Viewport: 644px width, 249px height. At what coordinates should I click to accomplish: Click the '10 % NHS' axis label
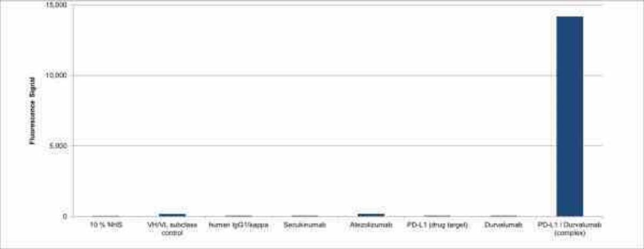[x=106, y=225]
